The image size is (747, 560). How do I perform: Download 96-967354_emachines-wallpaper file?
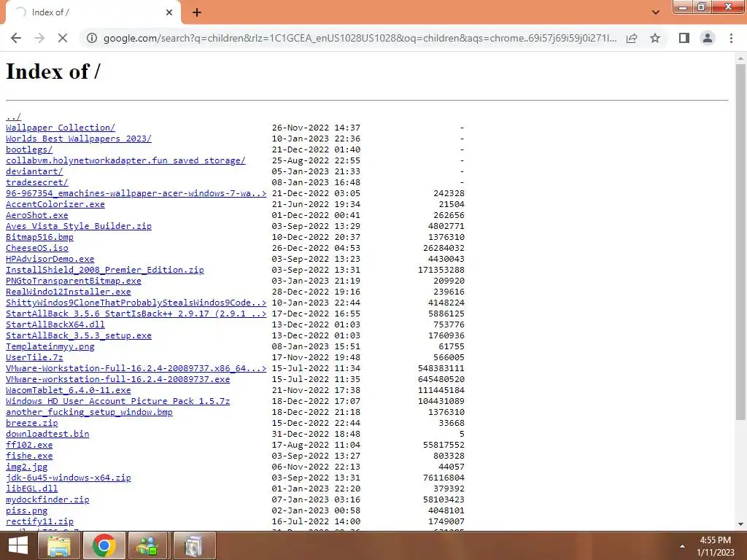point(136,193)
